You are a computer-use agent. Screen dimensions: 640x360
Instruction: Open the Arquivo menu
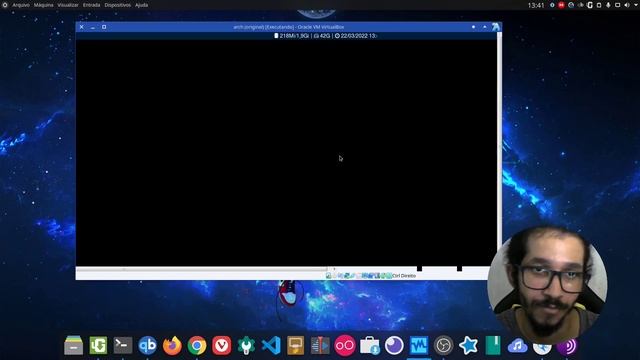[21, 5]
